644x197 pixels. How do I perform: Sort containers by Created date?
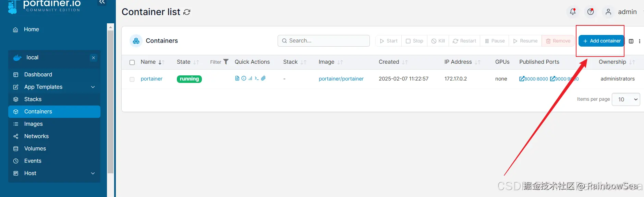(393, 62)
